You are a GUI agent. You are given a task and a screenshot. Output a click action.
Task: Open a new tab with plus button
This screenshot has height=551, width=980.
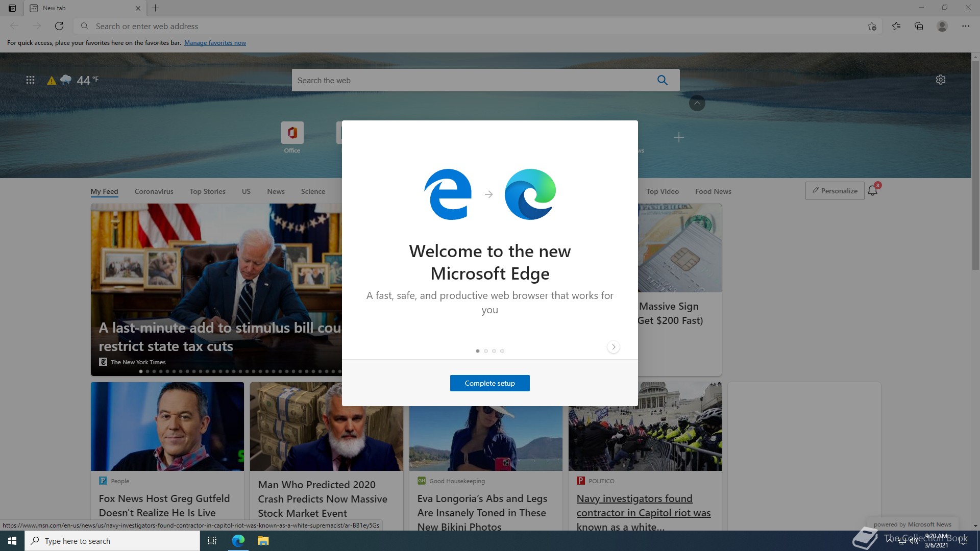coord(156,8)
